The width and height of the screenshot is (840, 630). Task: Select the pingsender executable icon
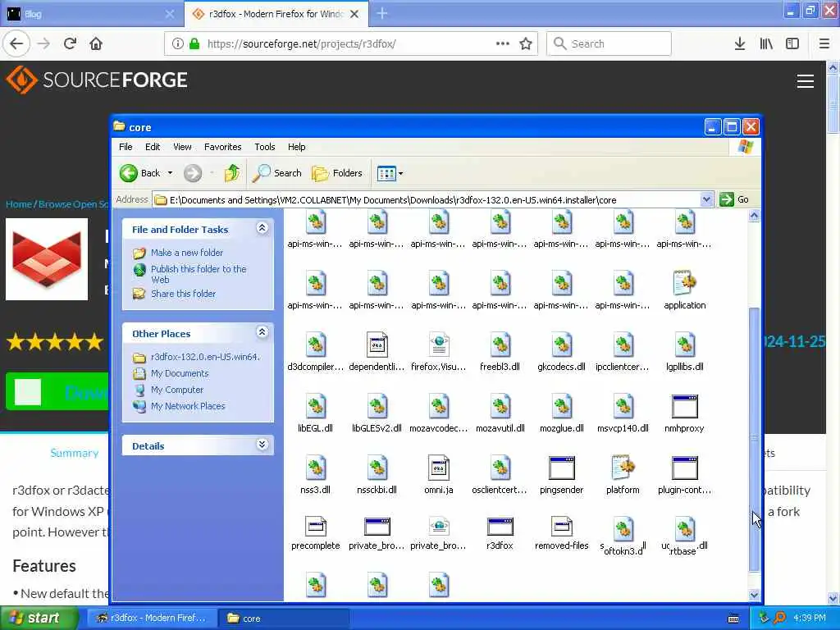tap(561, 468)
